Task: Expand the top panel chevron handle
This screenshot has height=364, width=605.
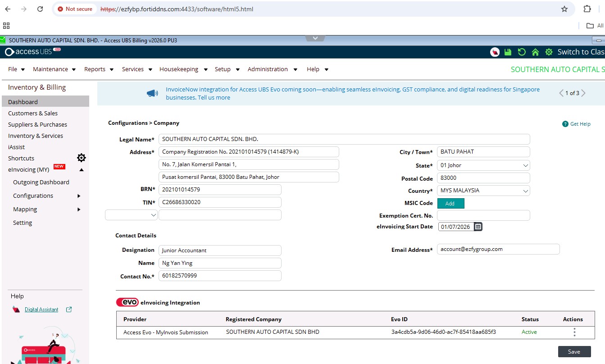Action: tap(315, 38)
